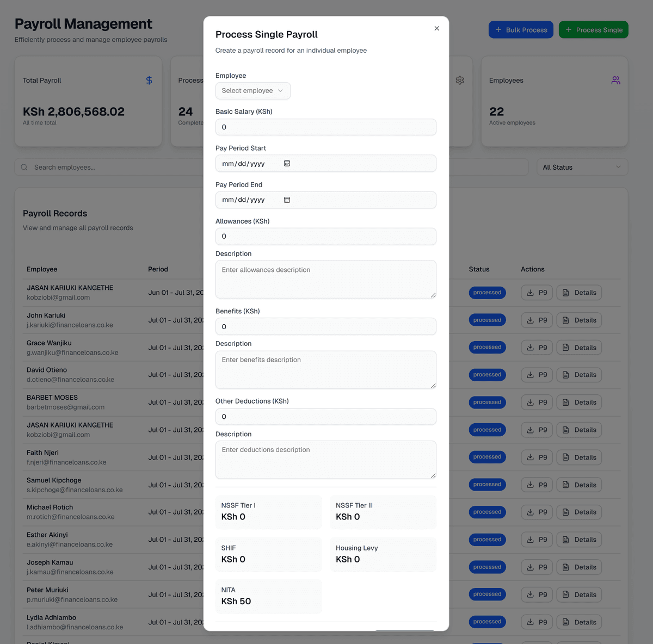Download P9 for BARBET MOSES
Screen dimensions: 653x644
tap(537, 403)
